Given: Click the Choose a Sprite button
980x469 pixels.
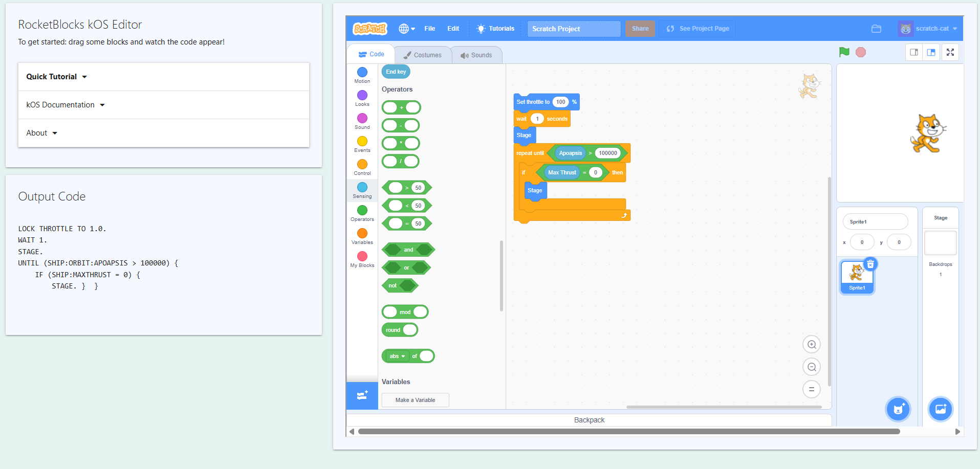Looking at the screenshot, I should [898, 409].
